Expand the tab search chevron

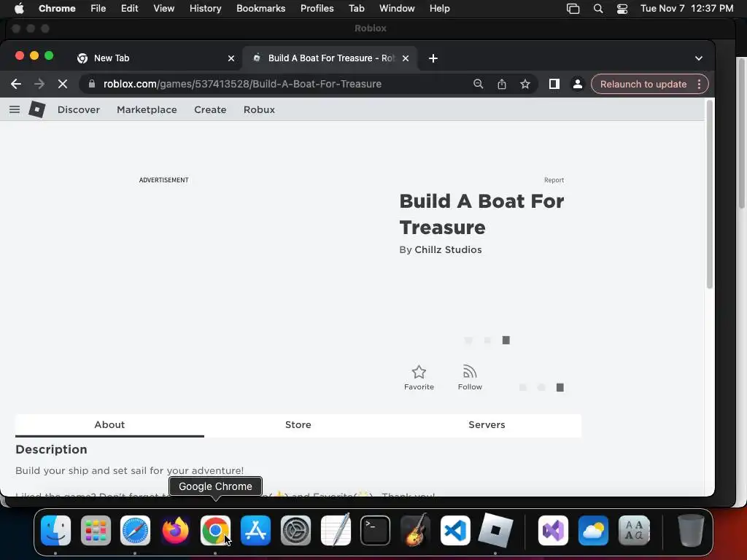click(x=698, y=58)
